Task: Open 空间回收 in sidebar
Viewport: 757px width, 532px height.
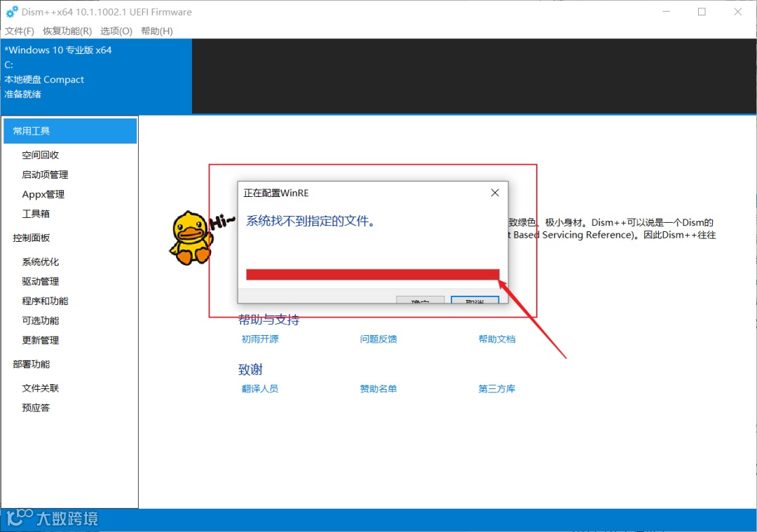Action: 40,155
